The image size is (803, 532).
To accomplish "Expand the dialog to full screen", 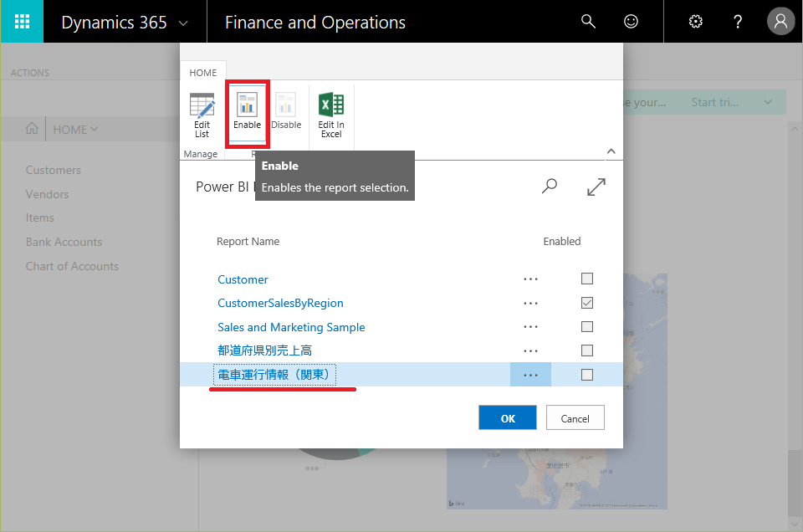I will [x=596, y=187].
